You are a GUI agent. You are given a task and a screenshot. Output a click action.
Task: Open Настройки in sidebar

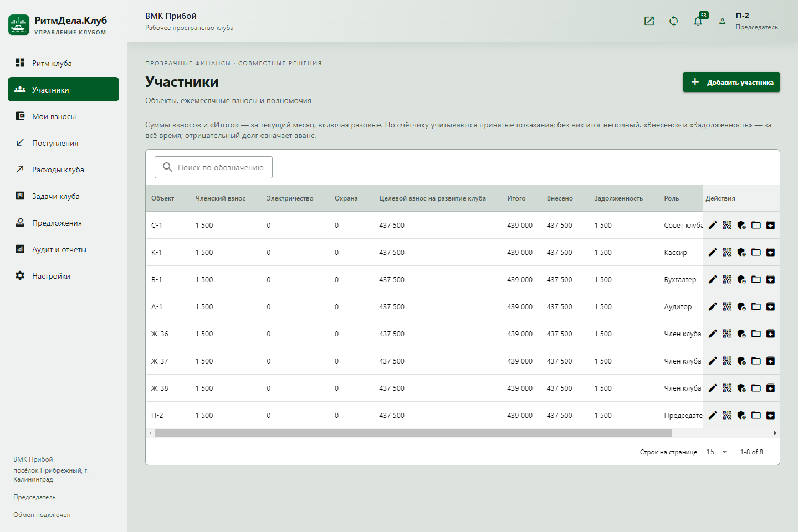(63, 275)
